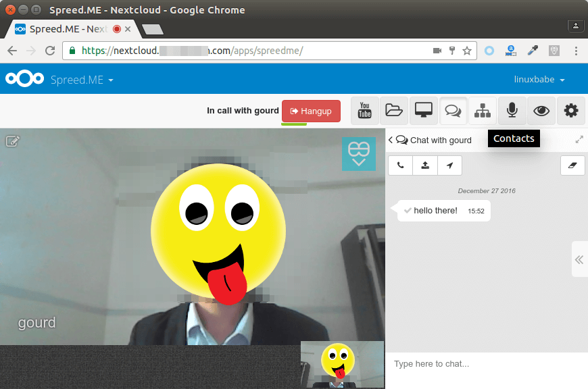The height and width of the screenshot is (389, 588).
Task: Open the room contacts hierarchy icon
Action: 483,111
